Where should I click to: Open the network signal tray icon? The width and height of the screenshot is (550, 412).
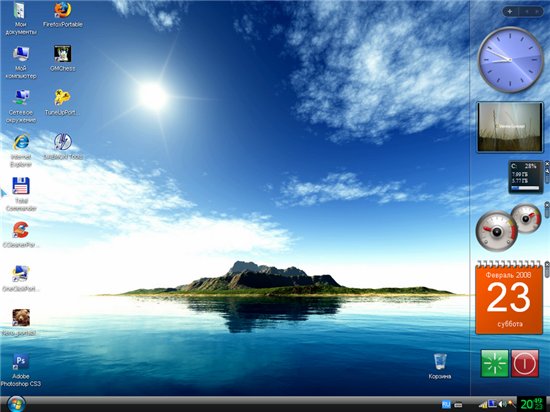483,405
